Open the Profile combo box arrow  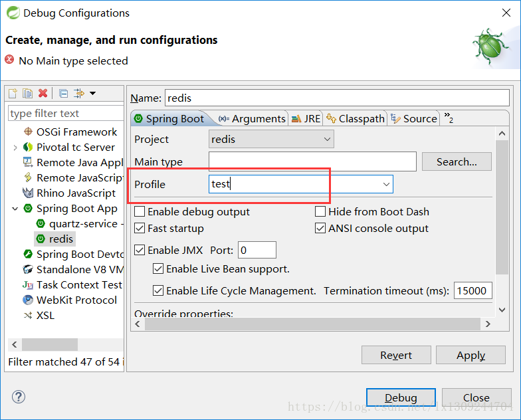pyautogui.click(x=386, y=184)
